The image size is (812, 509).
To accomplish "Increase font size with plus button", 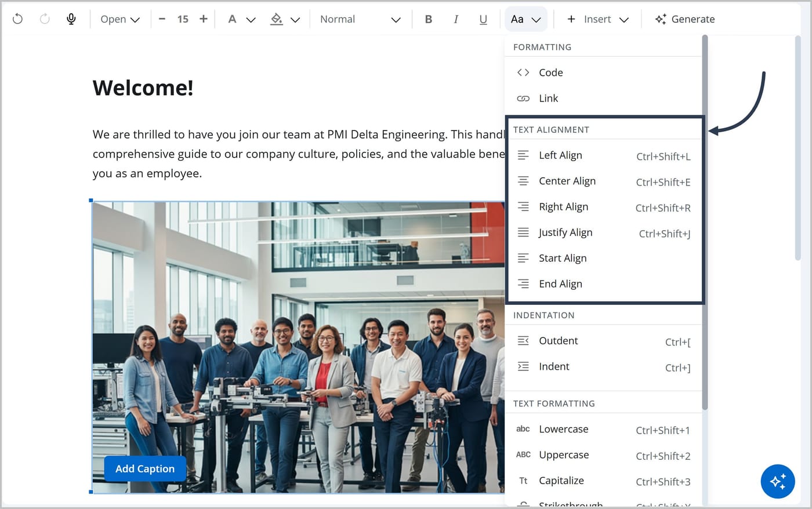I will (203, 19).
